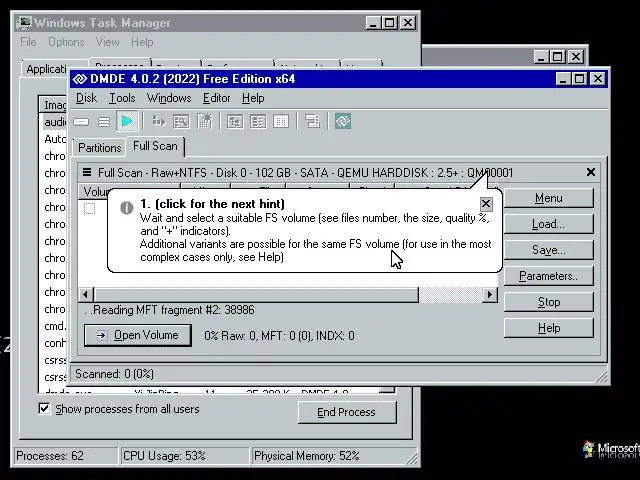Uncheck Show processes from all users
Viewport: 640px width, 480px height.
pyautogui.click(x=44, y=409)
